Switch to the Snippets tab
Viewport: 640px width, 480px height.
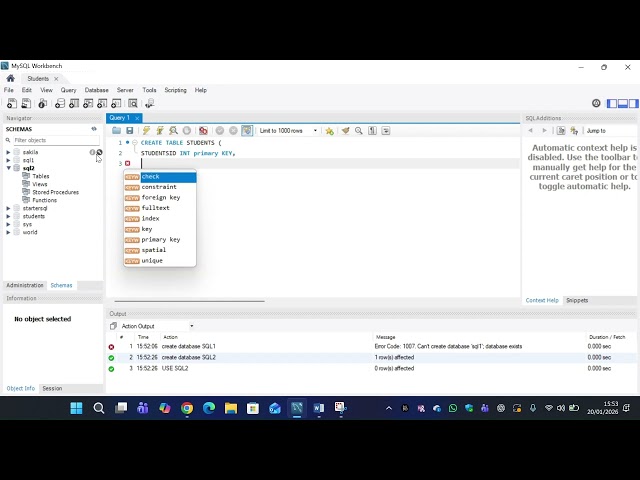pos(577,300)
